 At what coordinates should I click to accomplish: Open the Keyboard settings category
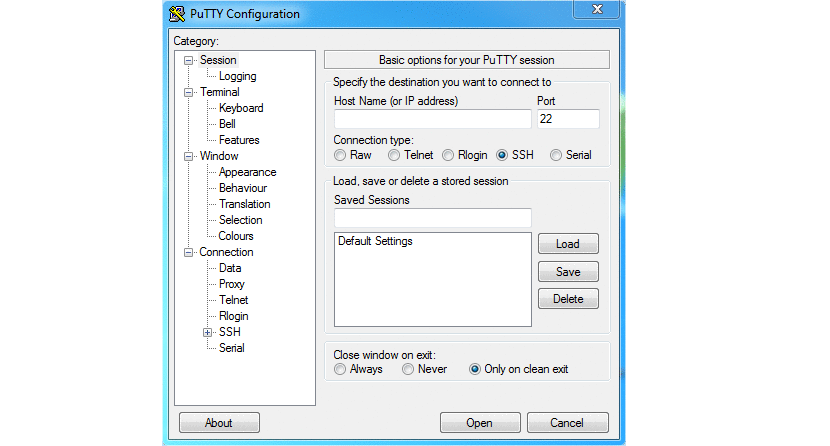pyautogui.click(x=241, y=108)
